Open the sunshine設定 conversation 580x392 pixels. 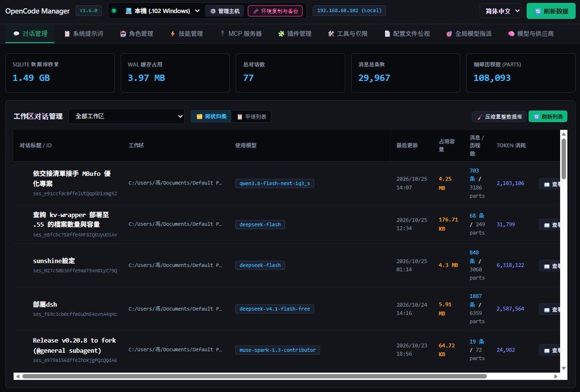tap(54, 261)
